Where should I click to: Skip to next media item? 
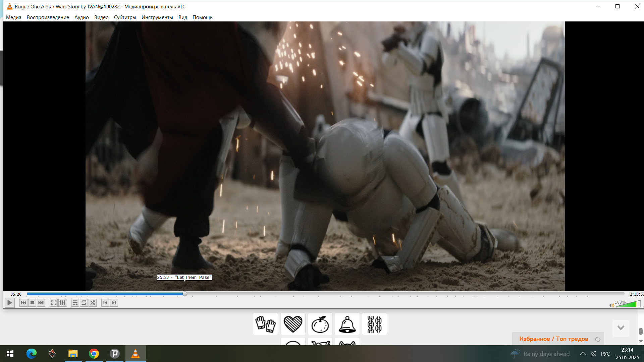pos(41,303)
